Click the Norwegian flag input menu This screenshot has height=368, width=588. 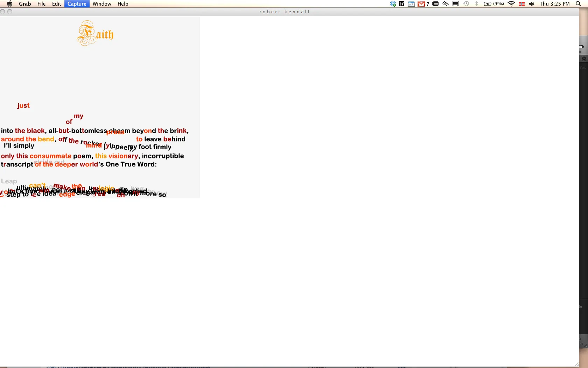pos(521,4)
